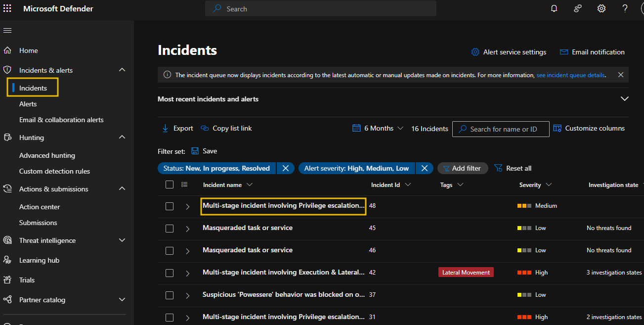The height and width of the screenshot is (325, 644).
Task: Collapse the Most recent incidents and alerts section
Action: (x=625, y=98)
